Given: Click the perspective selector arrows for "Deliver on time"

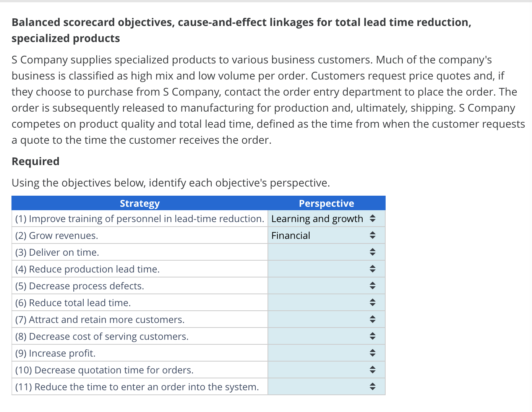Looking at the screenshot, I should pos(372,252).
